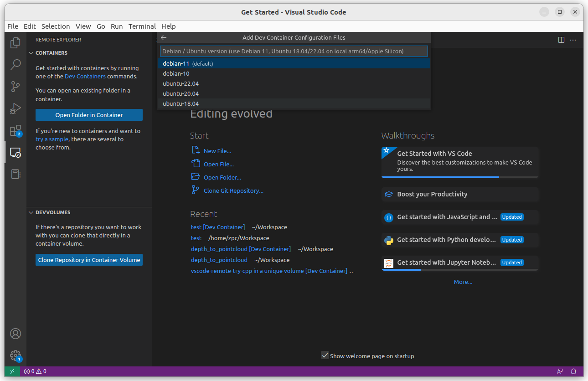Click the Debian / Ubuntu version input field
This screenshot has height=381, width=588.
click(294, 51)
